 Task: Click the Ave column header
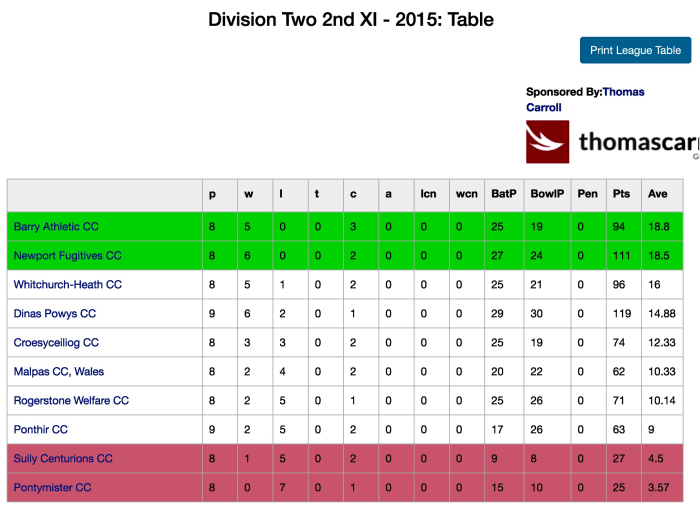point(657,194)
